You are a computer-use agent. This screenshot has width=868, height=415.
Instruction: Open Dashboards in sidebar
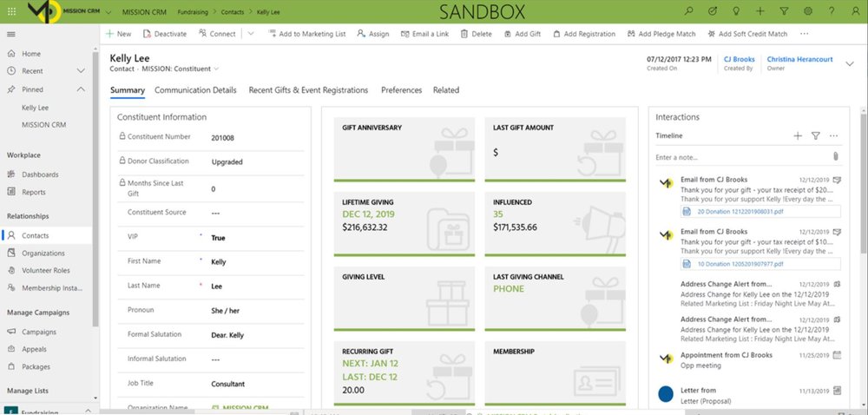coord(40,175)
